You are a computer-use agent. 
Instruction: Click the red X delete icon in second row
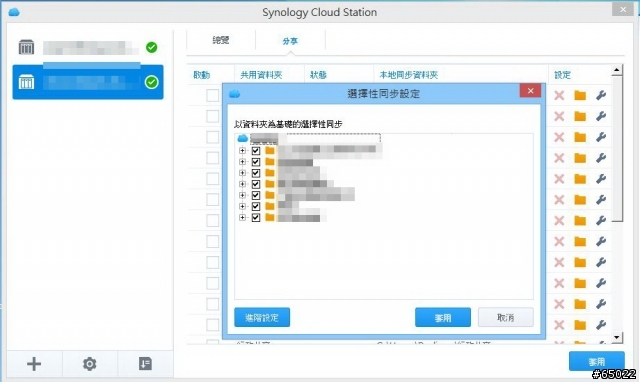pos(559,116)
